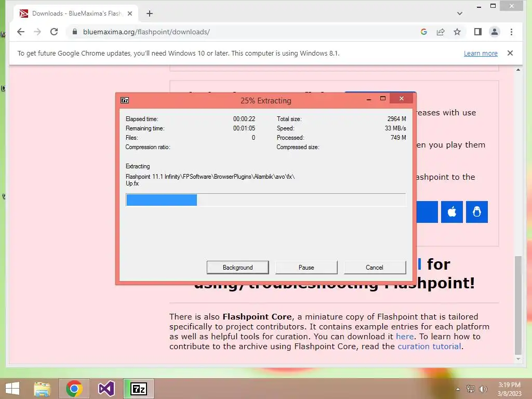The image size is (532, 399).
Task: Click the scrollbar up arrow
Action: coord(518,70)
